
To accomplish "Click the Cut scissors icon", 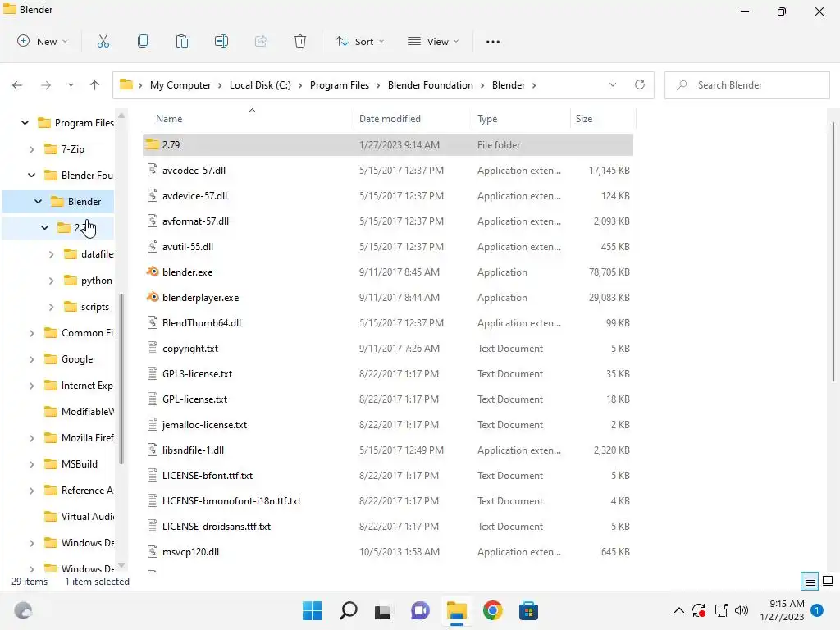I will pos(103,41).
